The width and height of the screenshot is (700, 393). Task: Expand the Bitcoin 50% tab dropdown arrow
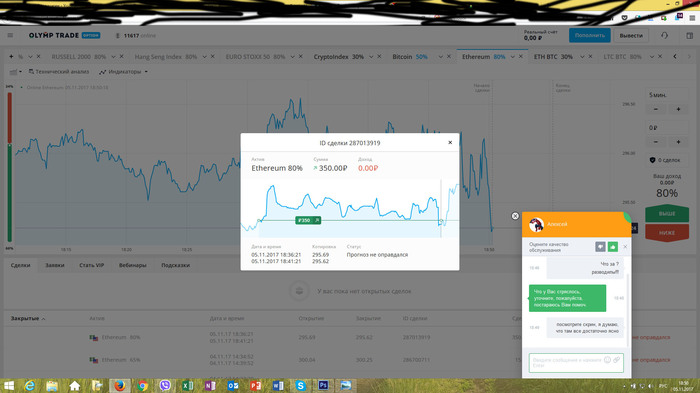(441, 57)
